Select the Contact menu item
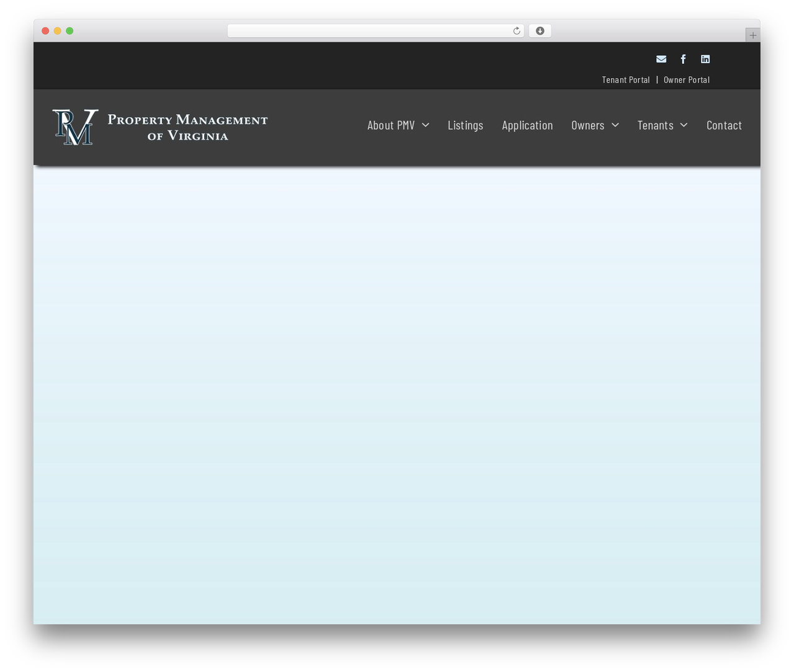794x672 pixels. tap(724, 125)
